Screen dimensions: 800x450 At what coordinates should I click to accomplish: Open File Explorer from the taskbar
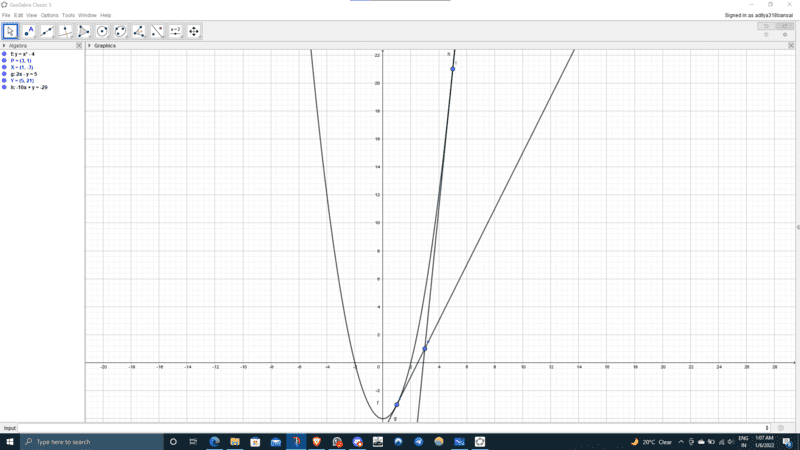coord(235,442)
